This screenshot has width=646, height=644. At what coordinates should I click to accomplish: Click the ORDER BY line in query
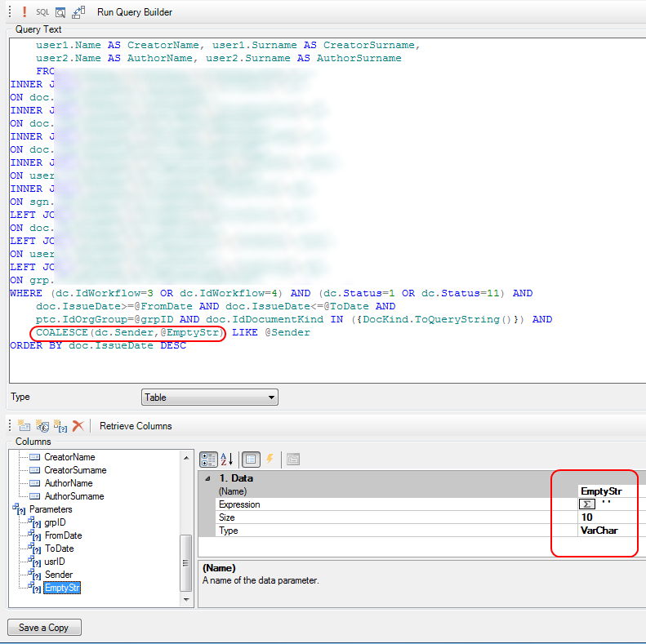98,345
